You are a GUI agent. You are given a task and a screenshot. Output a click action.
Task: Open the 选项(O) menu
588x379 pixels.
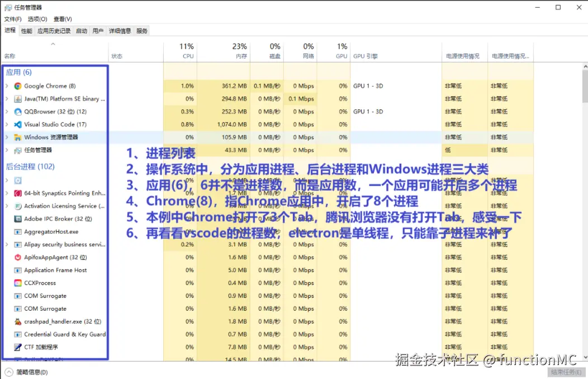click(37, 19)
